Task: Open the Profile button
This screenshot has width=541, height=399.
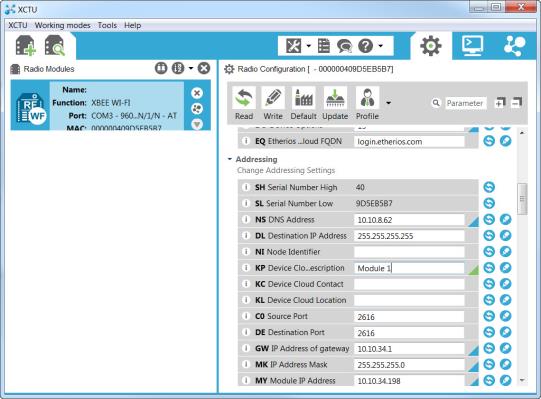Action: [x=367, y=104]
